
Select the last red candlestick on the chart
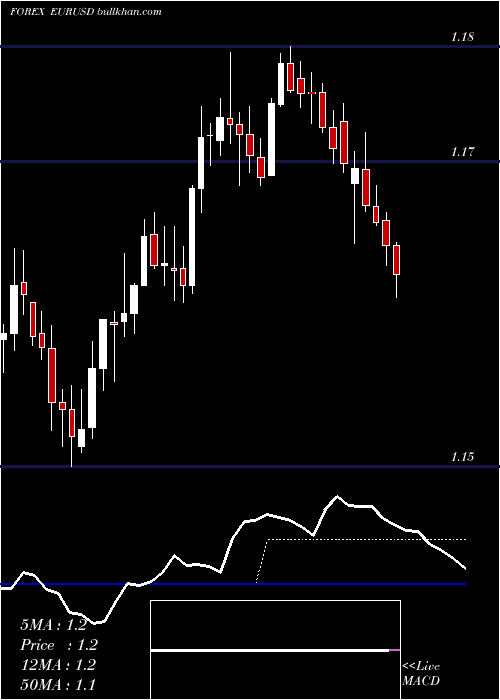pos(396,260)
